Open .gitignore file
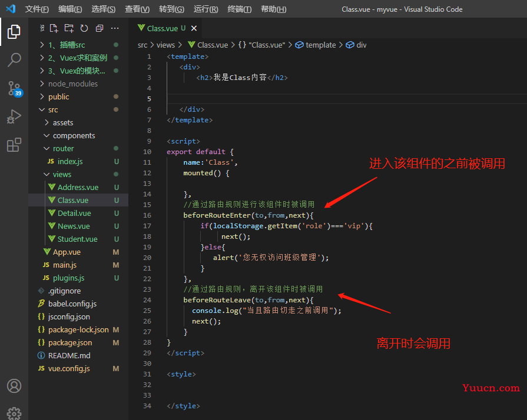 coord(78,291)
